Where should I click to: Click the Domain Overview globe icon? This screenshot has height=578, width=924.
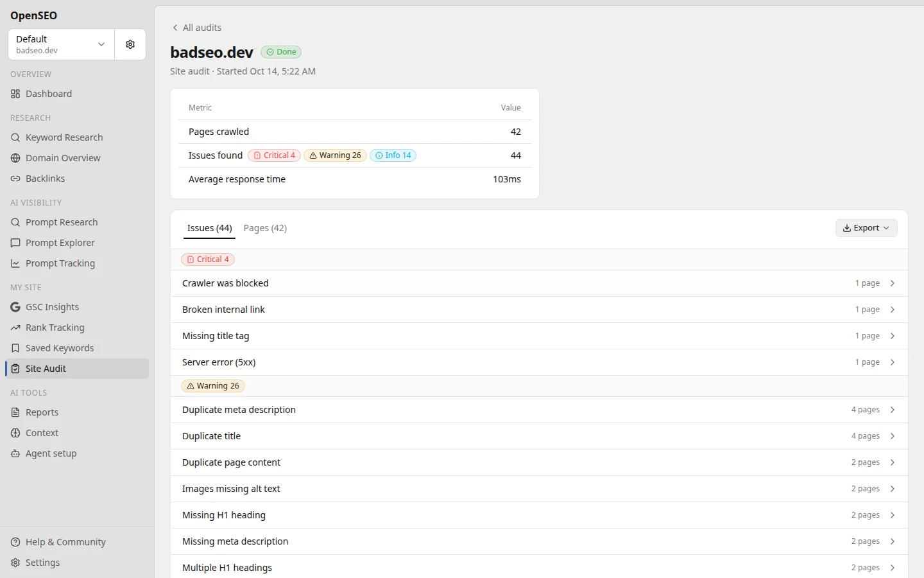pyautogui.click(x=15, y=158)
